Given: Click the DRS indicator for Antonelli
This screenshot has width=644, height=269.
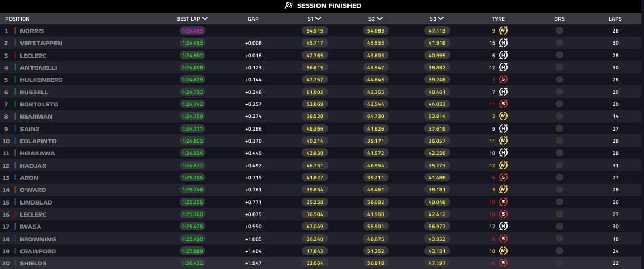Looking at the screenshot, I should [559, 68].
